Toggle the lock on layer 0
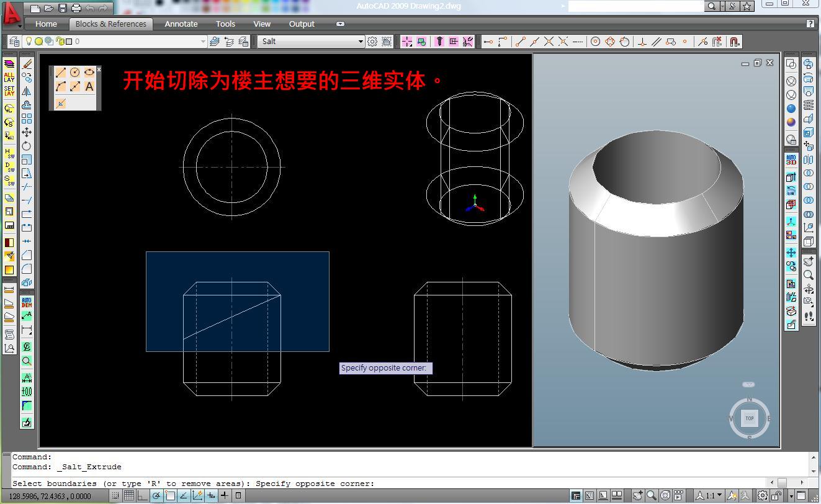Screen dimensions: 821x504 [x=60, y=42]
